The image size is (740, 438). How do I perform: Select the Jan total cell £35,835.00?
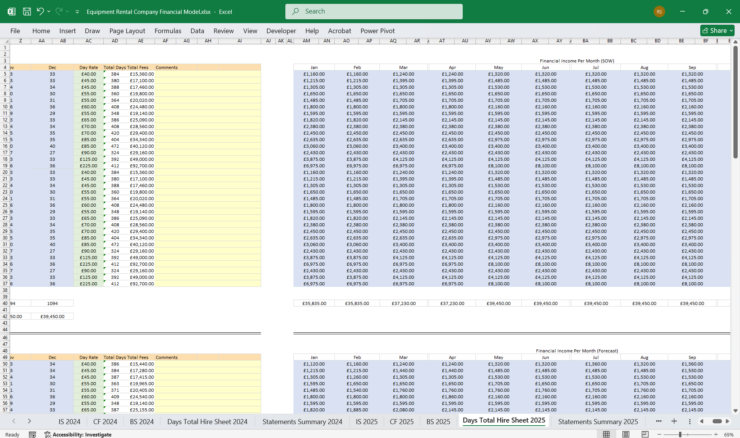pos(314,303)
